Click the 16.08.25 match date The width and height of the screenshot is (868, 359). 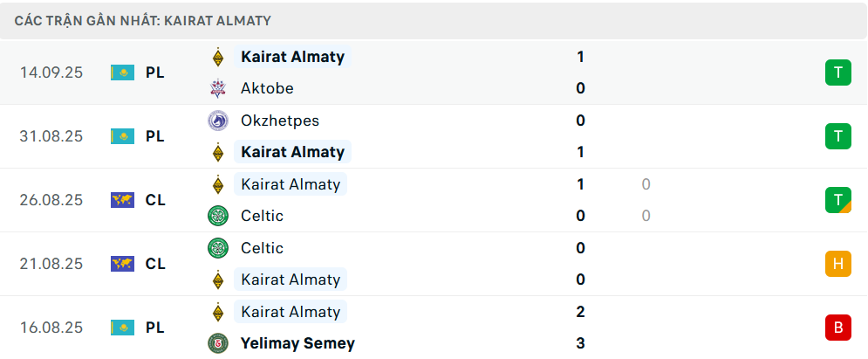[x=51, y=328]
